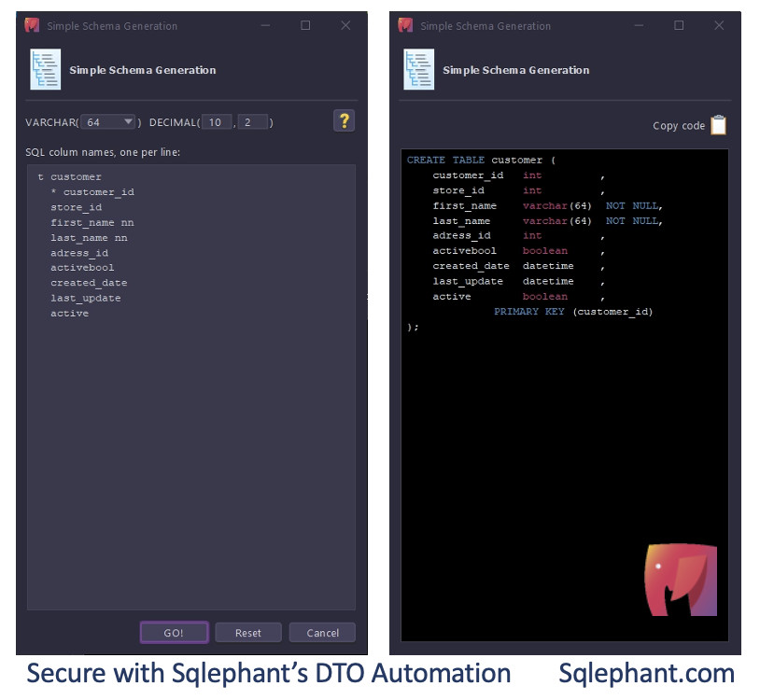
Task: Click the 'created_date' line in input area
Action: pos(90,283)
